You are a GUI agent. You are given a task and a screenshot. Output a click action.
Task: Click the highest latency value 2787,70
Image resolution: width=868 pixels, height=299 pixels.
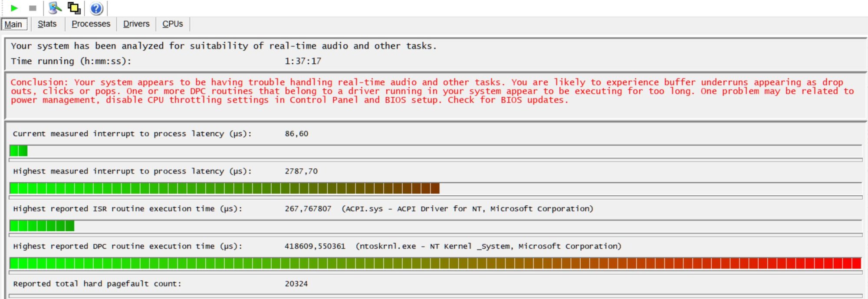[301, 171]
